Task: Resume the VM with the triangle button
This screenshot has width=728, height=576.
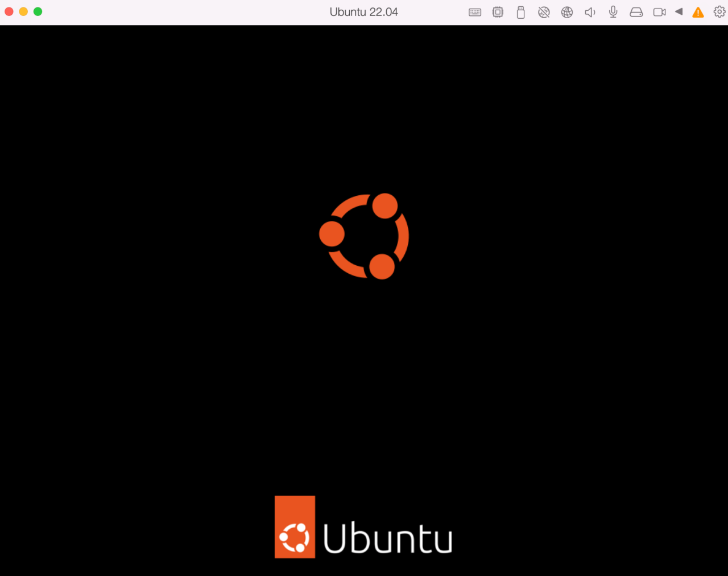Action: (678, 11)
